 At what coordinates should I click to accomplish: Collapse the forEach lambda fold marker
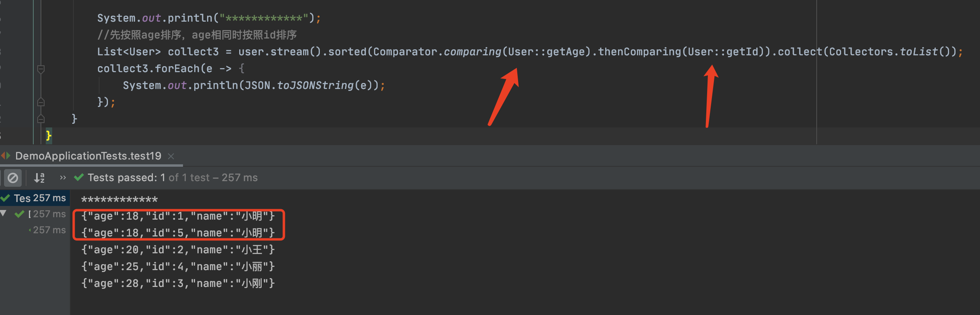point(41,69)
